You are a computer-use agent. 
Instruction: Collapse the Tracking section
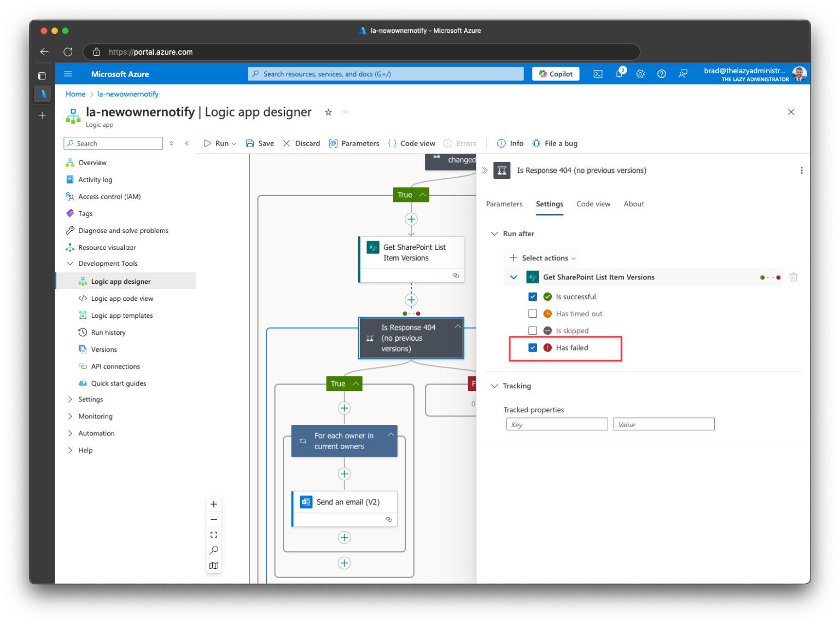(494, 386)
